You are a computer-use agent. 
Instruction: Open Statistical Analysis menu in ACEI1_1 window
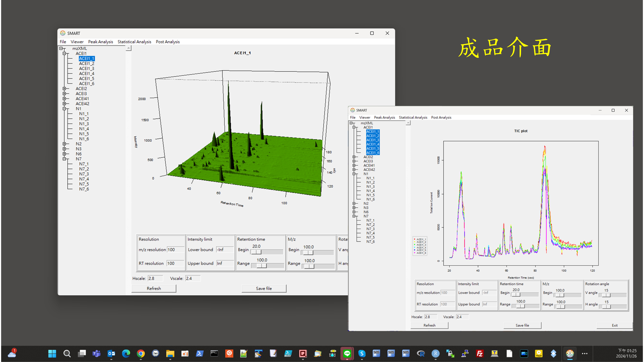134,42
